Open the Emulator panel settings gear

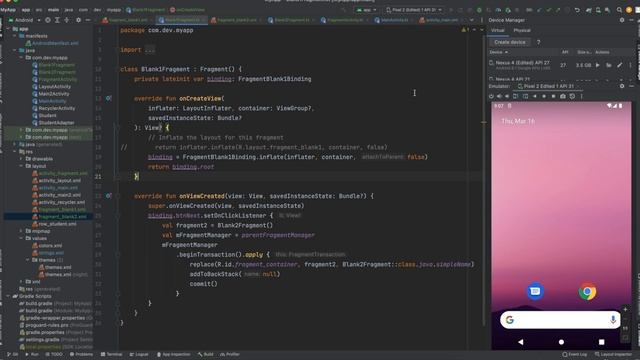(622, 86)
